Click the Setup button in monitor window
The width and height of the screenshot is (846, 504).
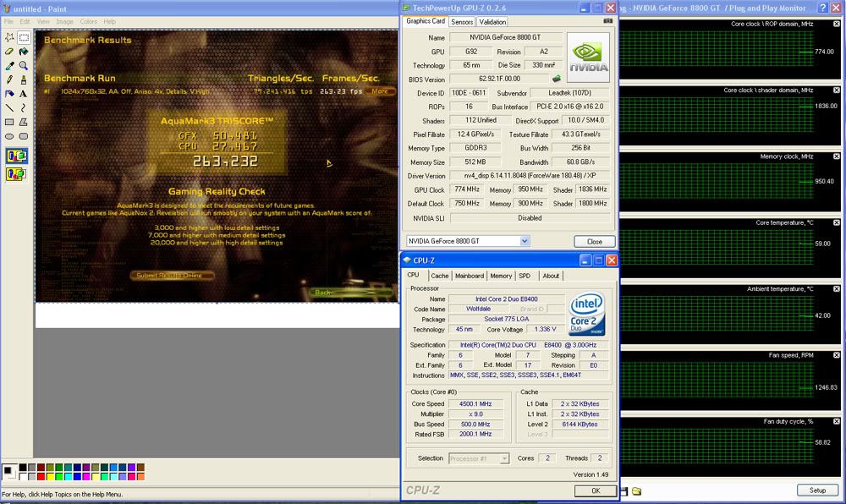point(817,490)
